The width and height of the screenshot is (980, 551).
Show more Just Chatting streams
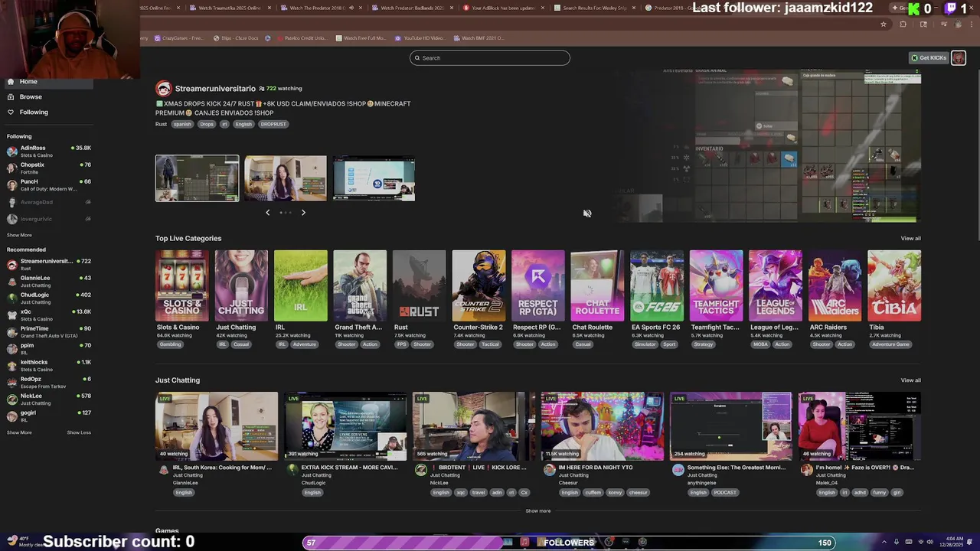[538, 511]
